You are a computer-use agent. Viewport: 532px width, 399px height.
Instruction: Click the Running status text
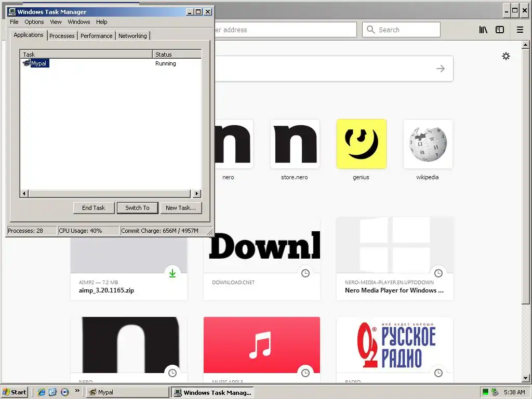166,63
